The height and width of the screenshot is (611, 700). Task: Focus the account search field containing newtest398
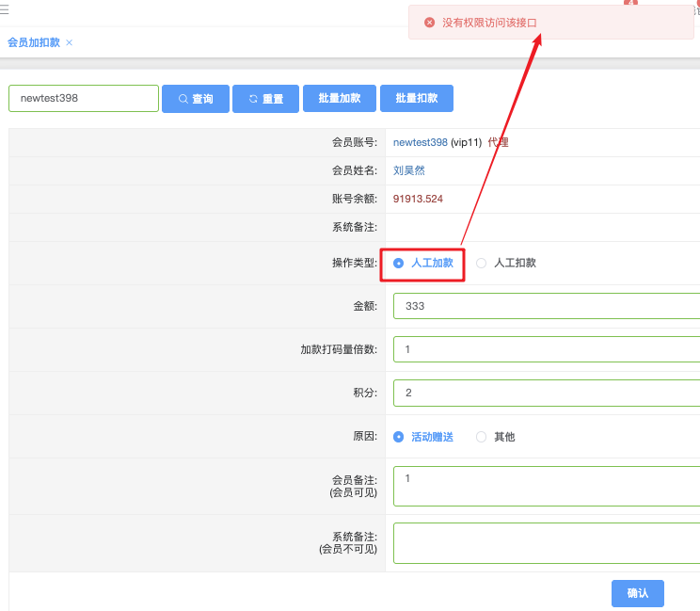click(84, 99)
